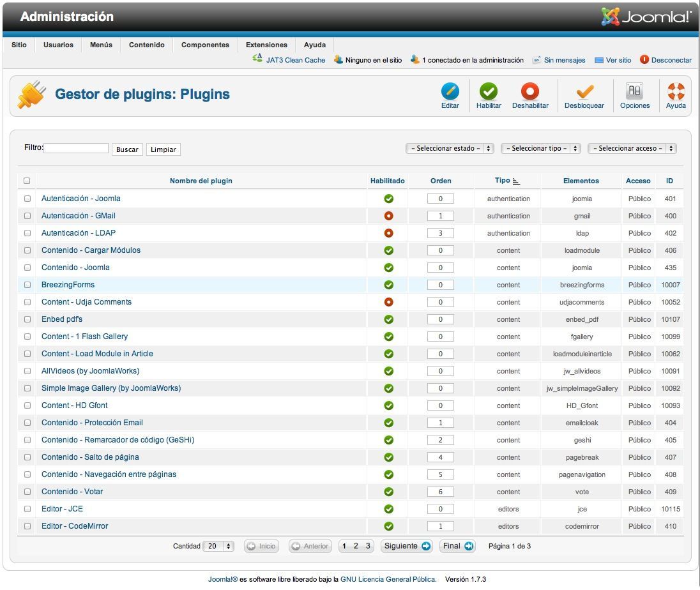
Task: Click the order field for Contenido - Votar
Action: click(x=440, y=492)
